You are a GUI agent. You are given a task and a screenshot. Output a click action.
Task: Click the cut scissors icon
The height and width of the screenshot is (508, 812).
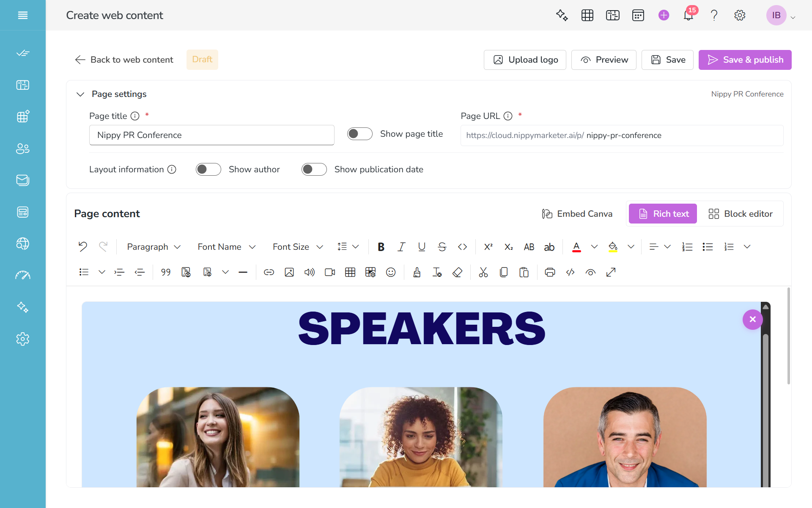(x=483, y=272)
